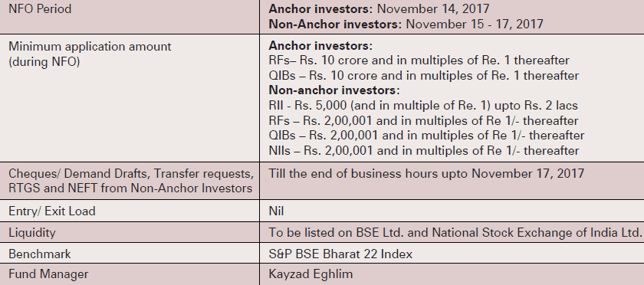Click the RFs Rs. 10 crore line
The width and height of the screenshot is (644, 285).
click(x=419, y=61)
